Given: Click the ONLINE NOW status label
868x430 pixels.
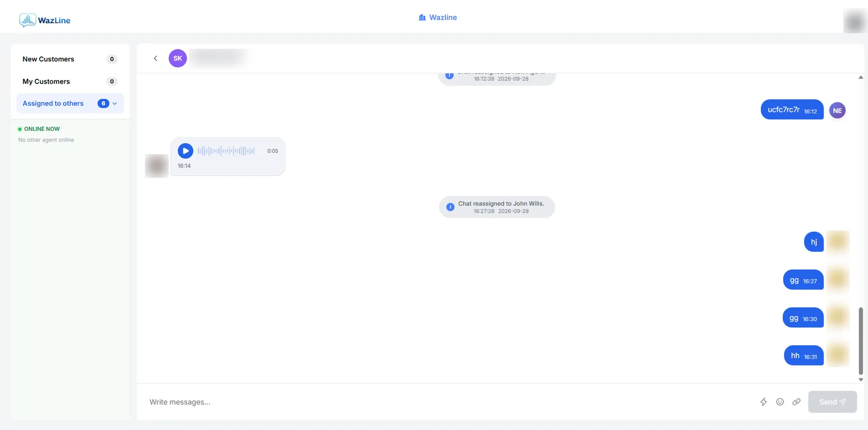Looking at the screenshot, I should 42,129.
